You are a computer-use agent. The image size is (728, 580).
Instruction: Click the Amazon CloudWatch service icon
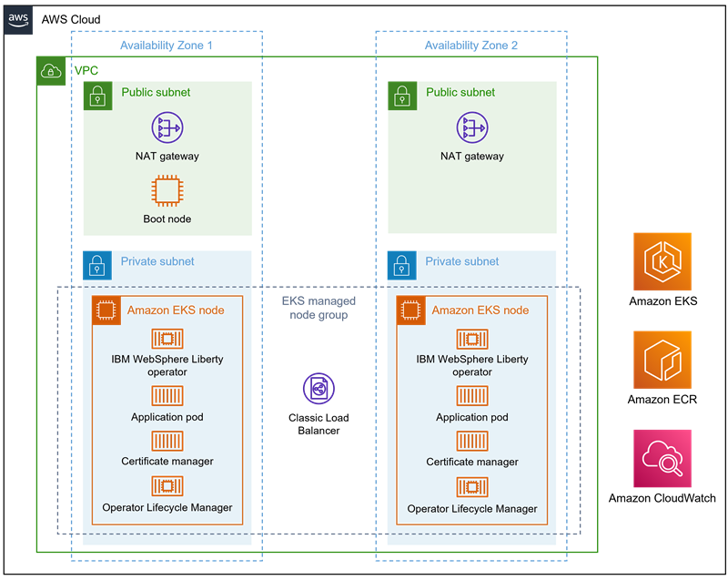coord(662,458)
